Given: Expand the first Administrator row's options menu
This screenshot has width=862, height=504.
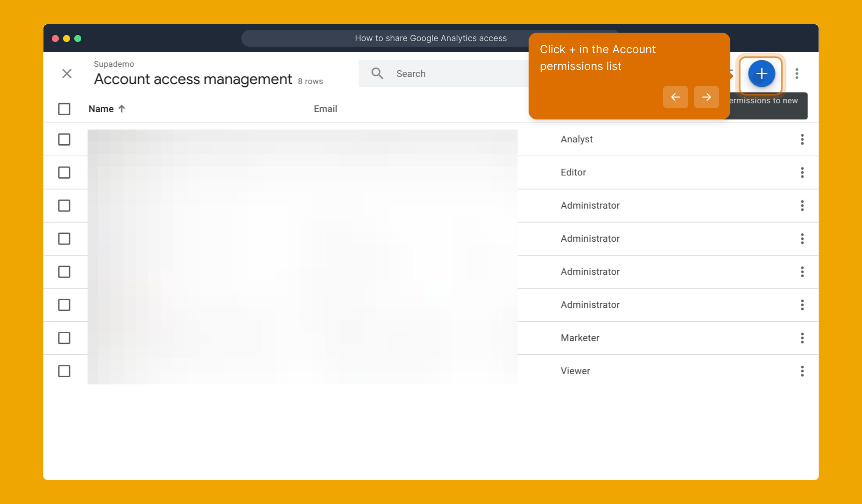Looking at the screenshot, I should [802, 205].
